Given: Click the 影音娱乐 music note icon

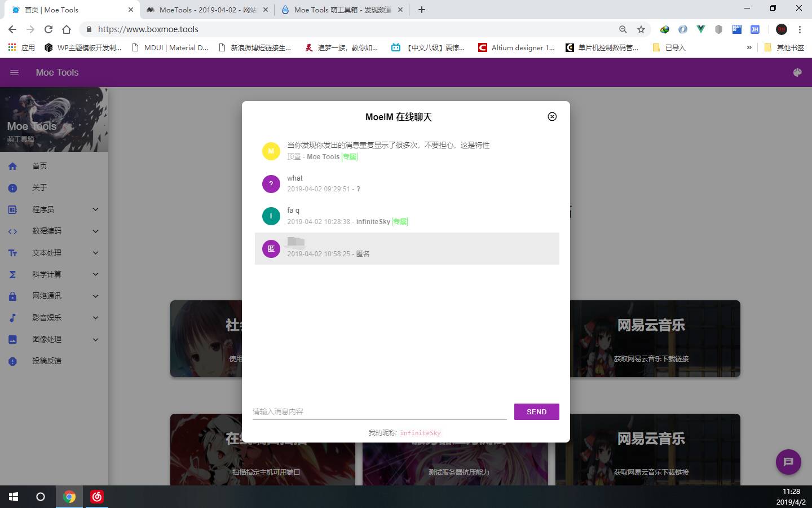Looking at the screenshot, I should pos(12,318).
